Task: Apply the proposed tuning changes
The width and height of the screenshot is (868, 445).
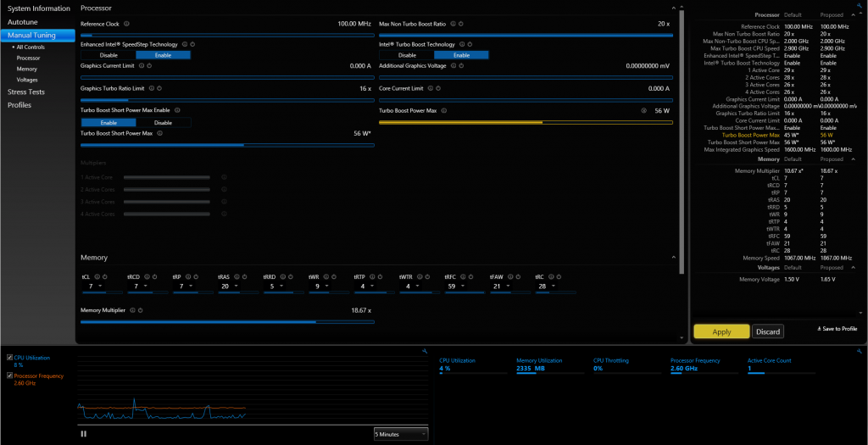Action: pos(721,331)
